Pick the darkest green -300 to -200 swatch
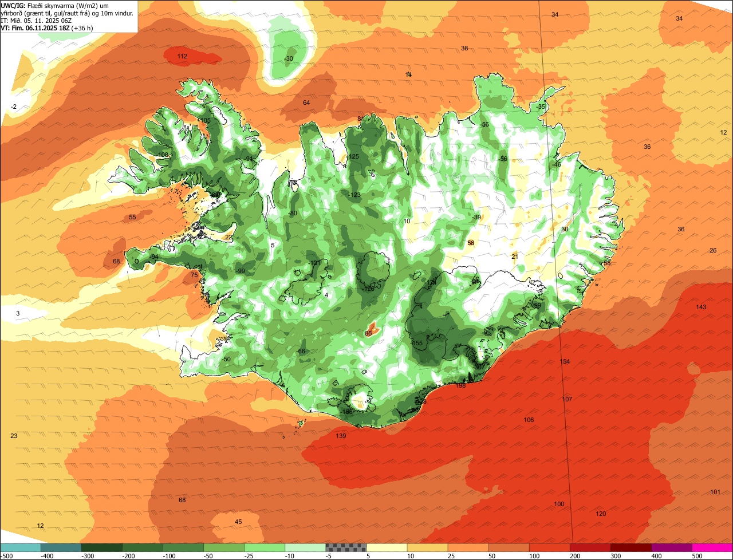 click(101, 547)
